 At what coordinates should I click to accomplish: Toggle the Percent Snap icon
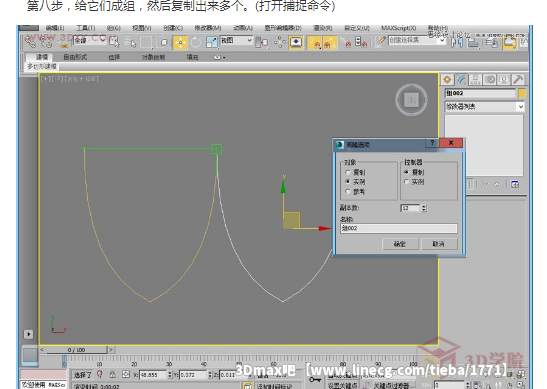[x=345, y=43]
